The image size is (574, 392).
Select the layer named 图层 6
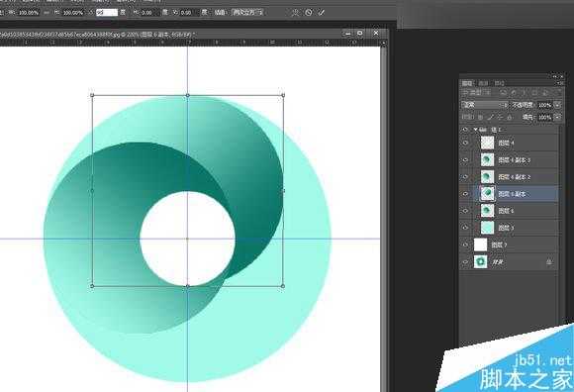point(506,211)
